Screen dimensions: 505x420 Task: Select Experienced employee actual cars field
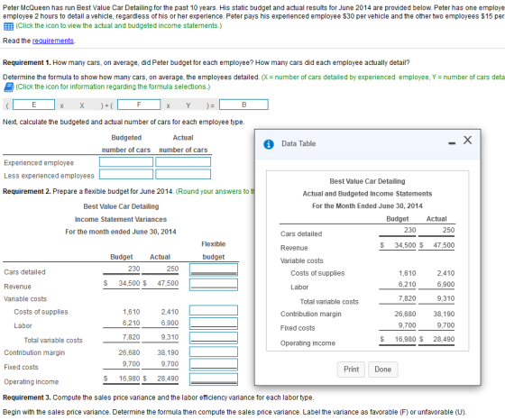183,161
